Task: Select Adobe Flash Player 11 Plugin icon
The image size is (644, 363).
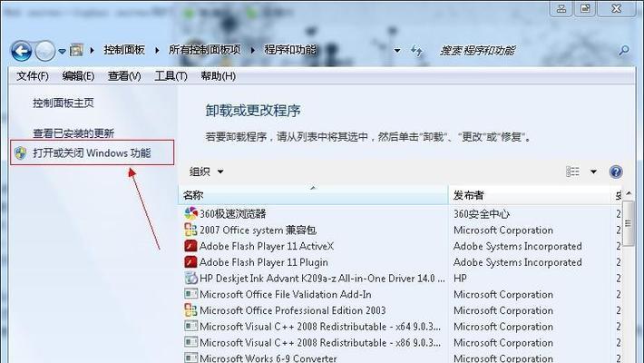Action: pos(191,262)
